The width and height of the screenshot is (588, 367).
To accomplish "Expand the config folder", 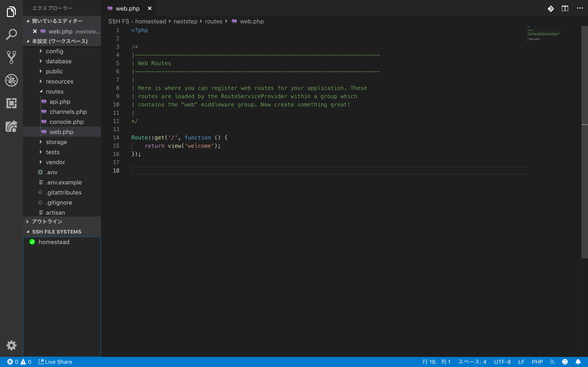I will point(54,51).
